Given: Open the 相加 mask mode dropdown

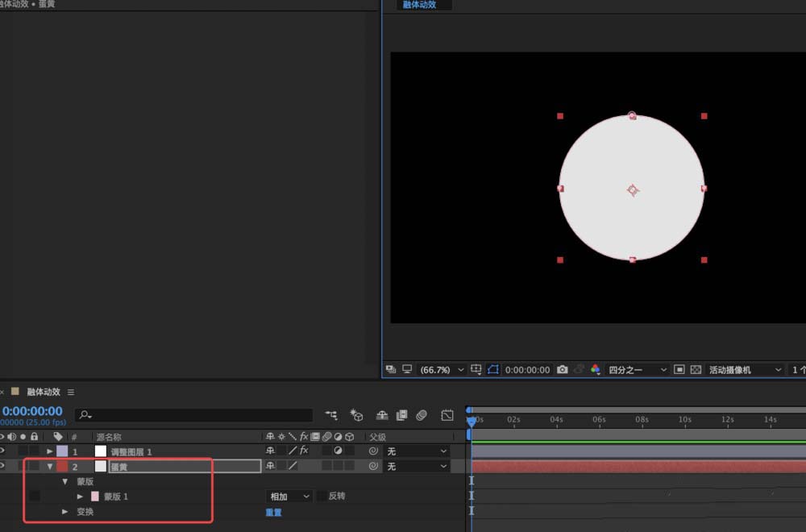Looking at the screenshot, I should (x=289, y=497).
